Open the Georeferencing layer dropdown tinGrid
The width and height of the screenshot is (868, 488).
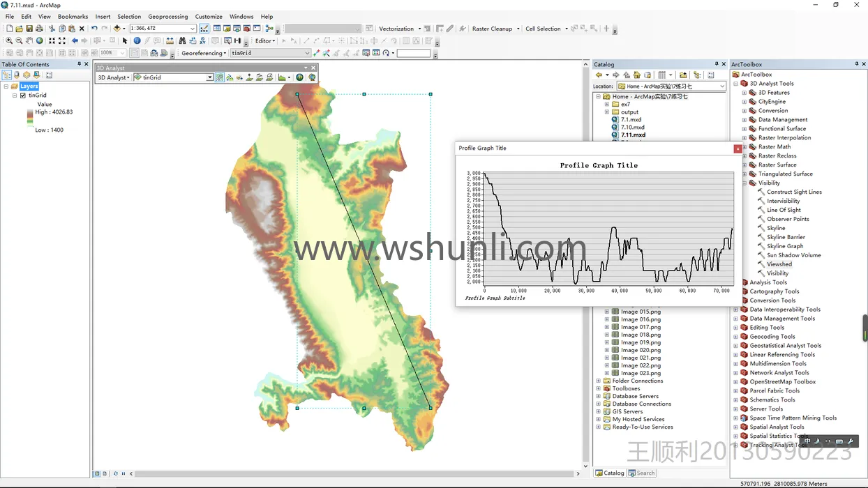[x=307, y=53]
